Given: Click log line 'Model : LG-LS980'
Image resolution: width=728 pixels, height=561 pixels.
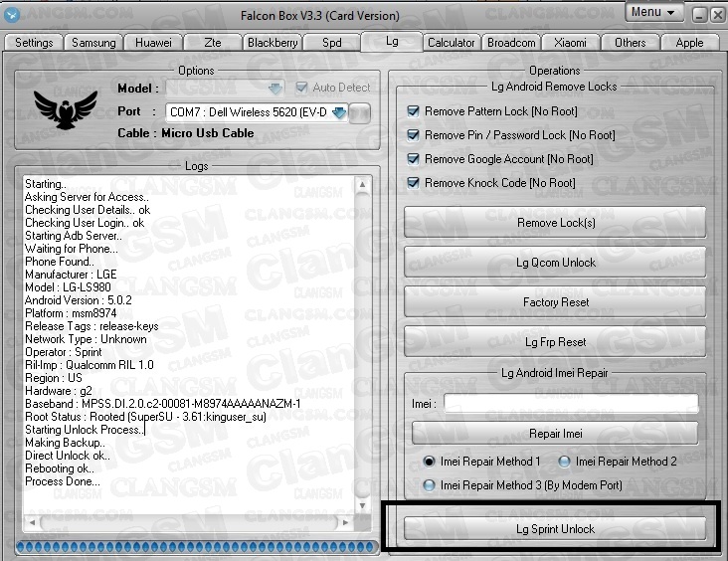Looking at the screenshot, I should [x=68, y=287].
